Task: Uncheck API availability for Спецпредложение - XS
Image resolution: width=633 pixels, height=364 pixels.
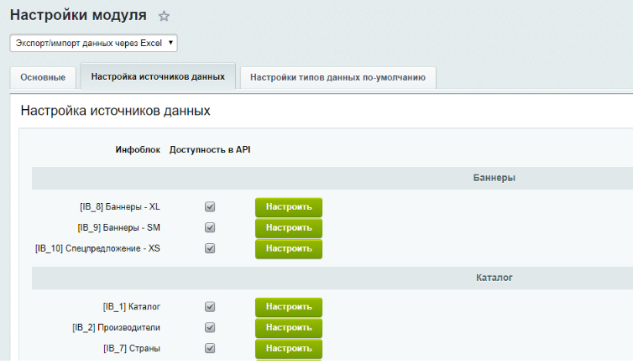Action: tap(211, 248)
